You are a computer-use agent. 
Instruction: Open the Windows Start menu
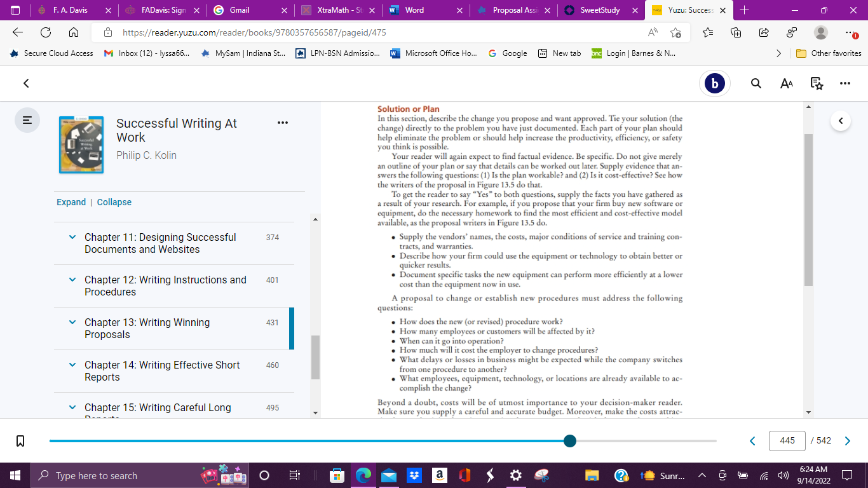15,475
